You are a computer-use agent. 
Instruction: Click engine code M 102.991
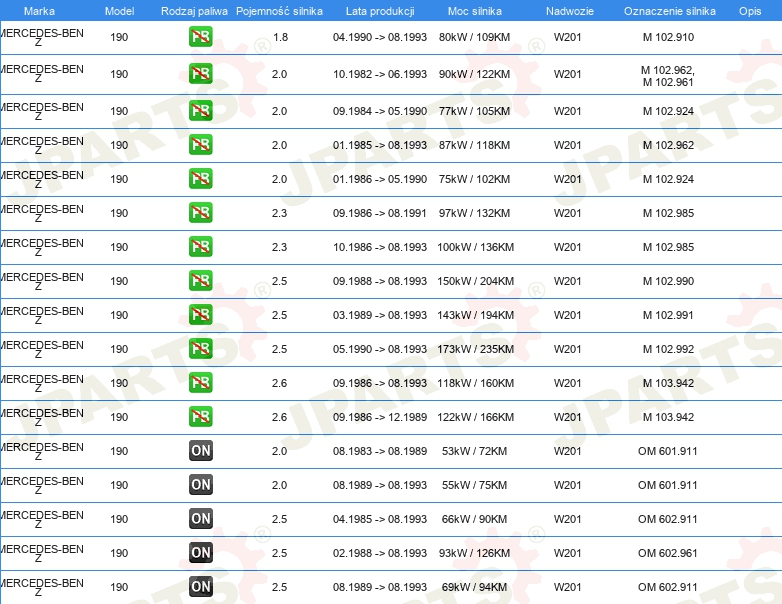[x=668, y=315]
